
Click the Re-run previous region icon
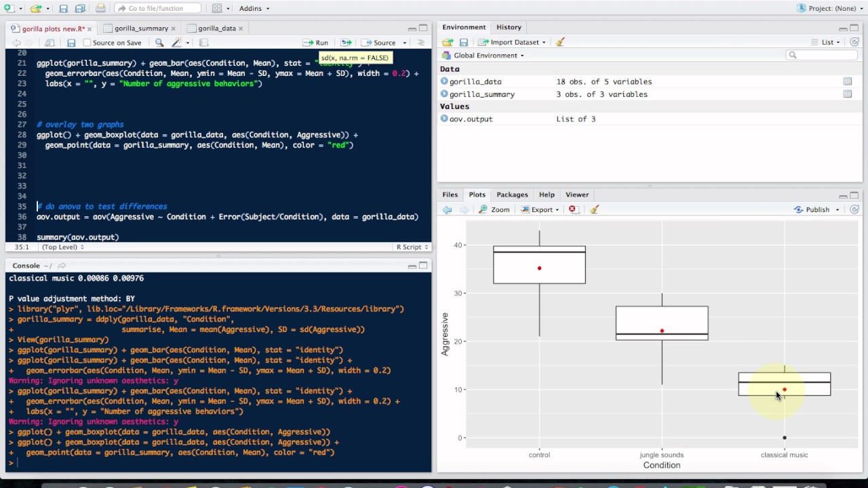(346, 43)
